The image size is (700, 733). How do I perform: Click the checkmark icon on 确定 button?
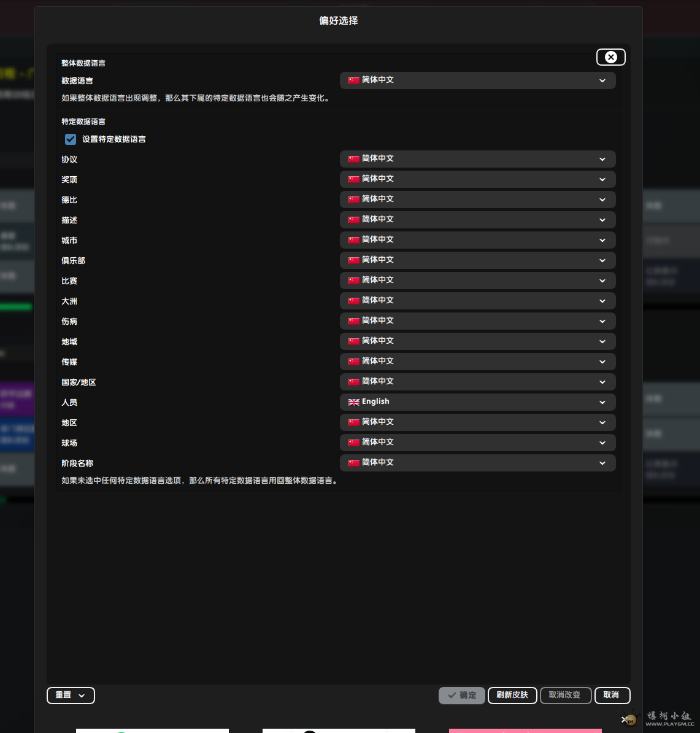[452, 696]
